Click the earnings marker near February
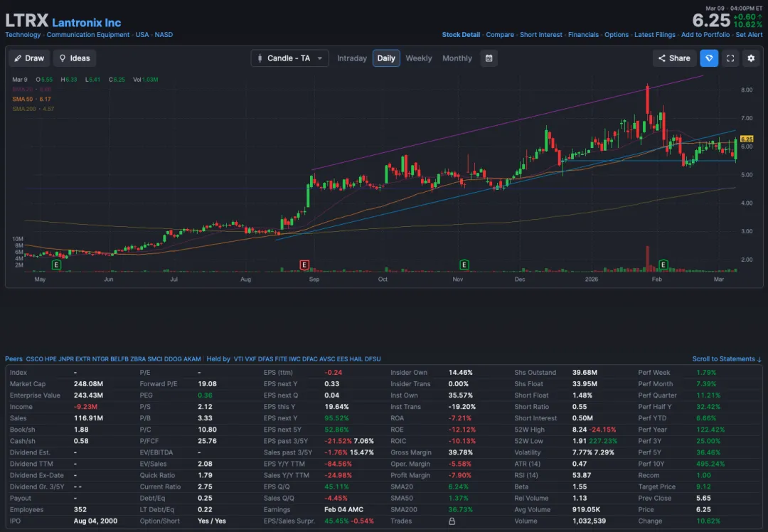The height and width of the screenshot is (532, 768). 663,265
